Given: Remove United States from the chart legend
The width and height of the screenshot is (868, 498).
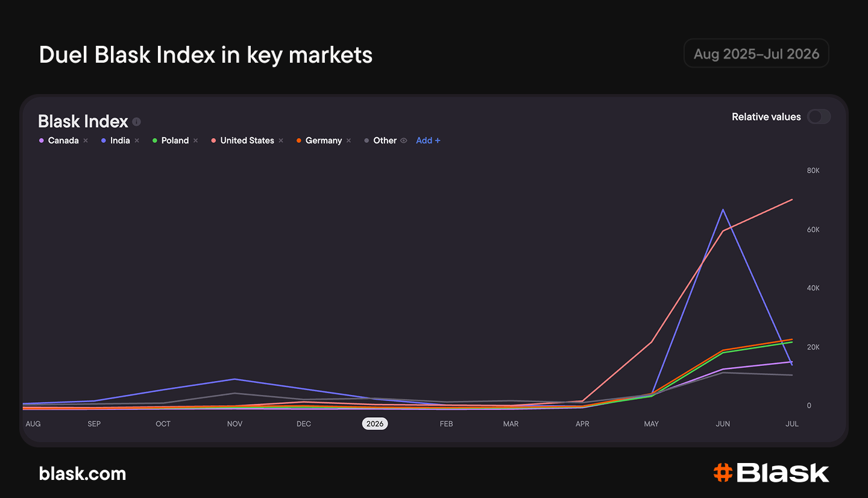Looking at the screenshot, I should click(281, 140).
